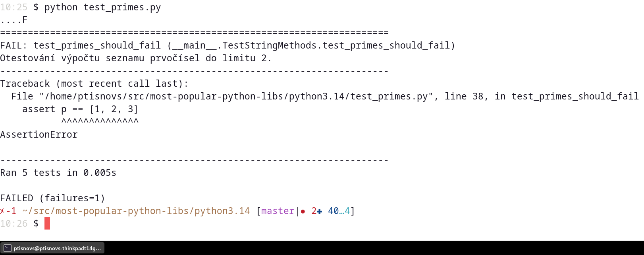Click the ellipsis symbol before the untracked count
Screen dimensions: 644x255
[x=341, y=212]
